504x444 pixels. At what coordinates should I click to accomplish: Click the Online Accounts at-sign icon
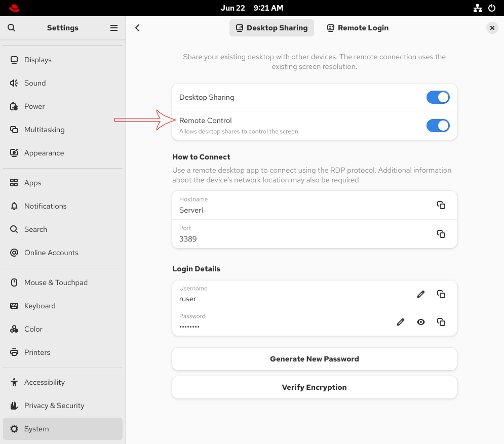pos(14,253)
